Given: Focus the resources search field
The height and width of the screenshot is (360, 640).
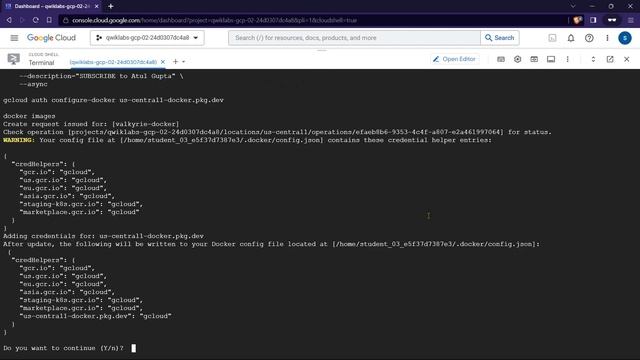Looking at the screenshot, I should [354, 38].
